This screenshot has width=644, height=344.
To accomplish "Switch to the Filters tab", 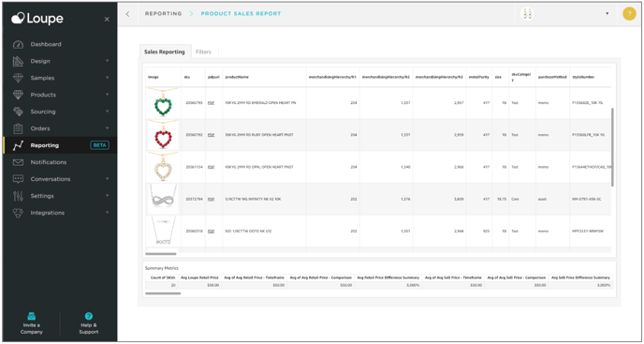I will pyautogui.click(x=203, y=52).
